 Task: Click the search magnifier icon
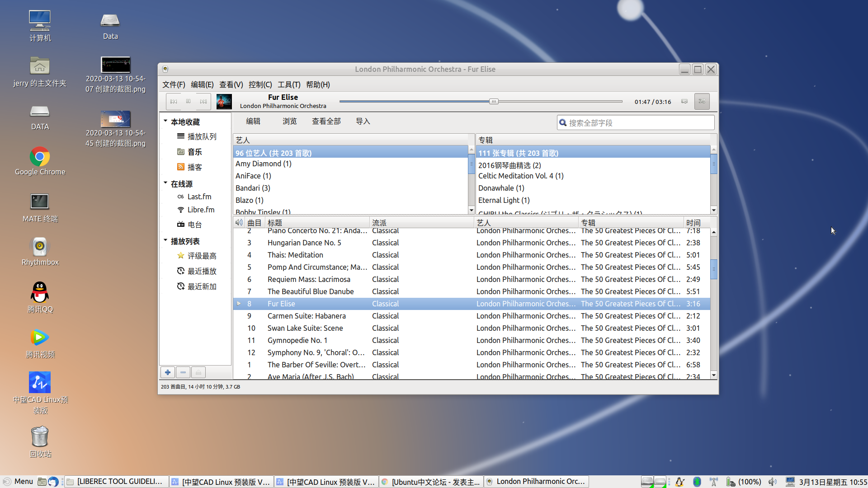tap(563, 122)
